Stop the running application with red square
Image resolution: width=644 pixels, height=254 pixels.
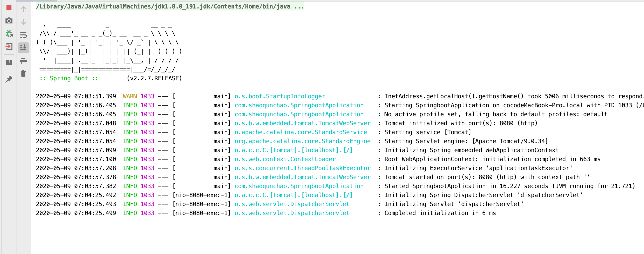[9, 7]
